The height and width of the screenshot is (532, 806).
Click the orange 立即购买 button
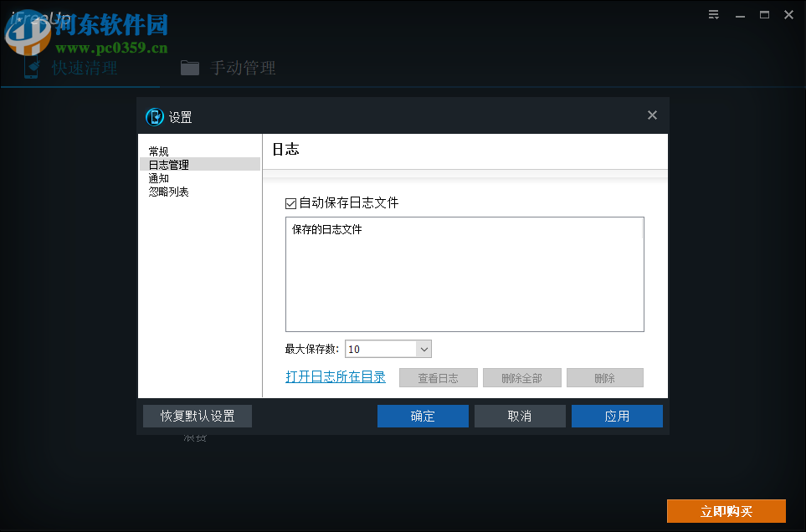coord(726,510)
